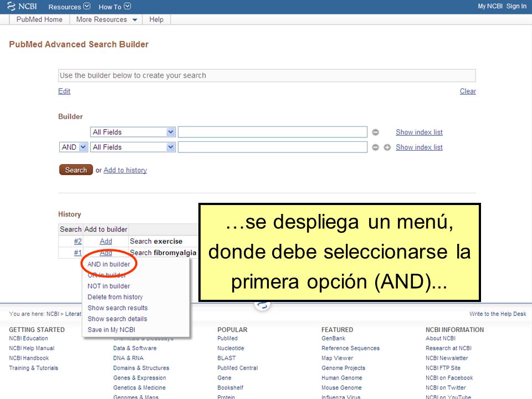This screenshot has width=532, height=399.
Task: Add a new builder row with plus icon
Action: coord(387,147)
